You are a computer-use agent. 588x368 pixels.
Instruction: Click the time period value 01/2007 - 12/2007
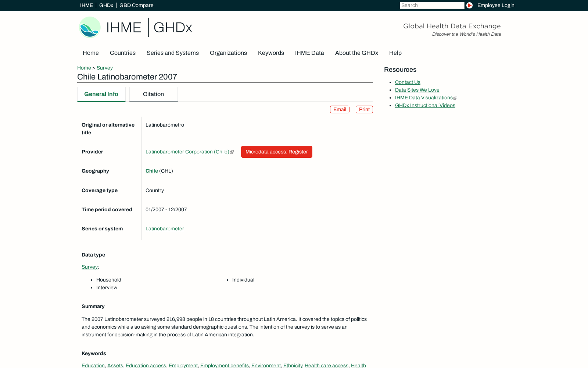tap(166, 210)
